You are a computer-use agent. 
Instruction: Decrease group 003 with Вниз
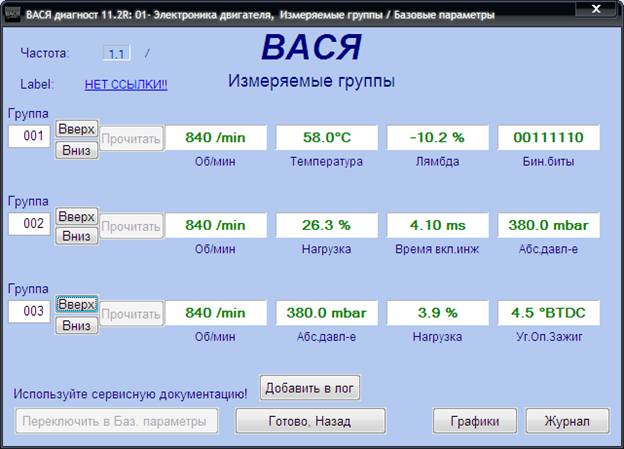point(76,326)
